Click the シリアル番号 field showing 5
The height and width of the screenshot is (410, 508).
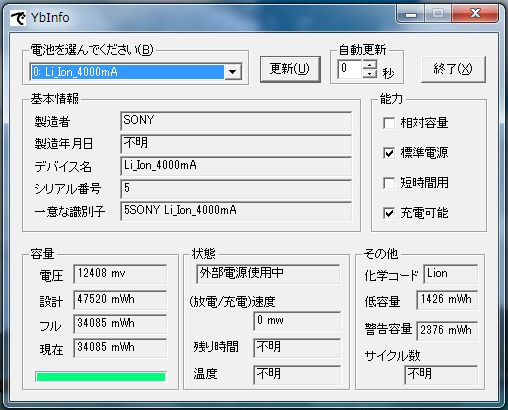pyautogui.click(x=236, y=189)
